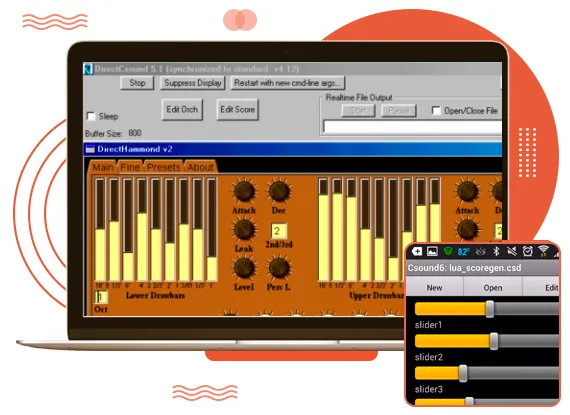The height and width of the screenshot is (415, 570).
Task: Click the lower section Attack knob
Action: coord(244,191)
